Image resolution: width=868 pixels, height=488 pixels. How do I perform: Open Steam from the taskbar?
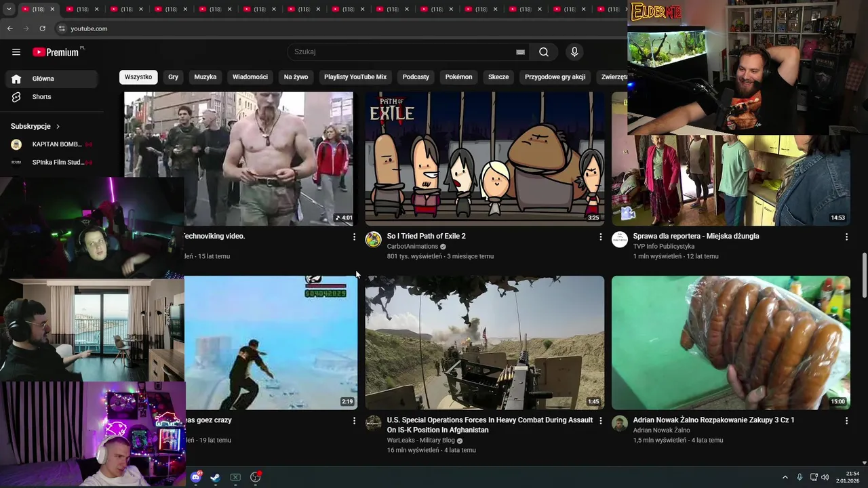[215, 477]
